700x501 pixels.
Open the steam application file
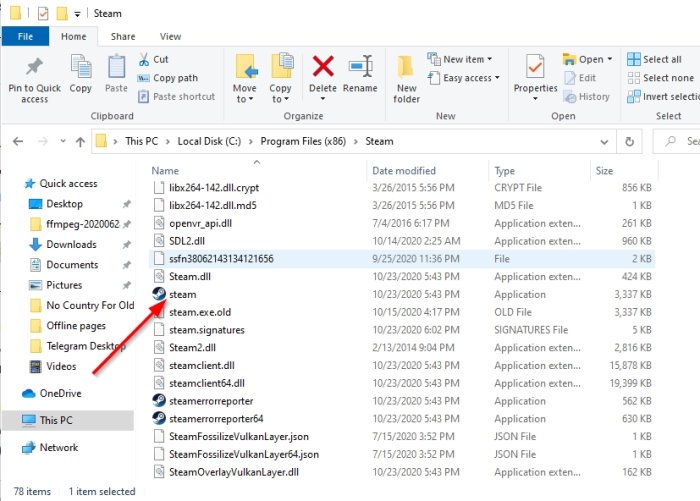182,294
